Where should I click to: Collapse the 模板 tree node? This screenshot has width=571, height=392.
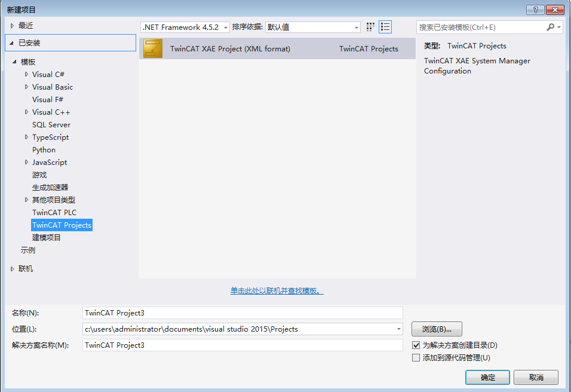tap(14, 62)
